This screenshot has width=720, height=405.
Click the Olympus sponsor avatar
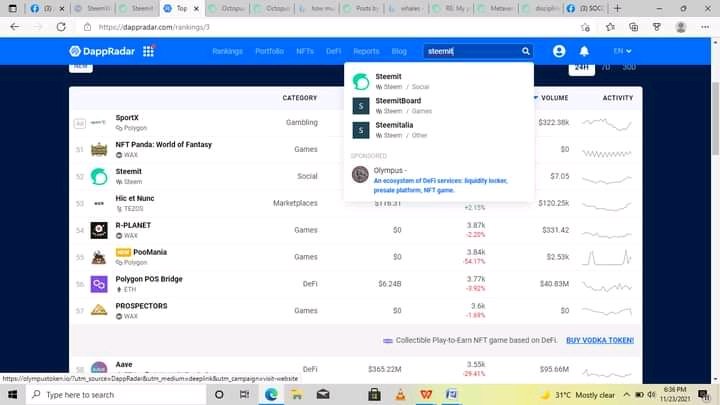(x=360, y=174)
